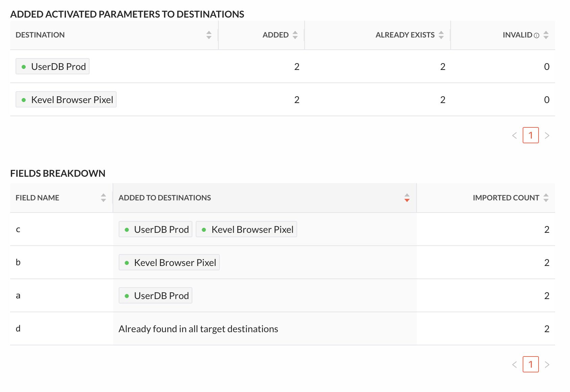Go to next page in Fields Breakdown

(x=547, y=365)
